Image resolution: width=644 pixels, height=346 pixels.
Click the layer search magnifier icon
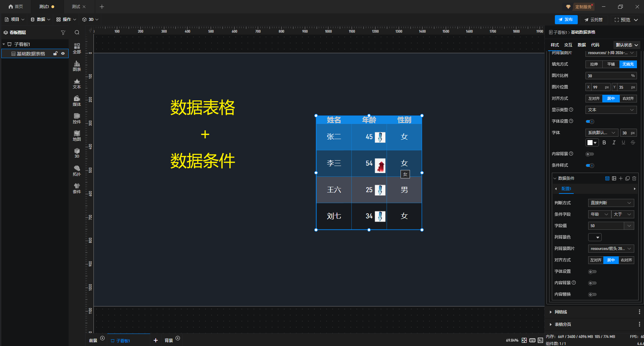tap(77, 33)
